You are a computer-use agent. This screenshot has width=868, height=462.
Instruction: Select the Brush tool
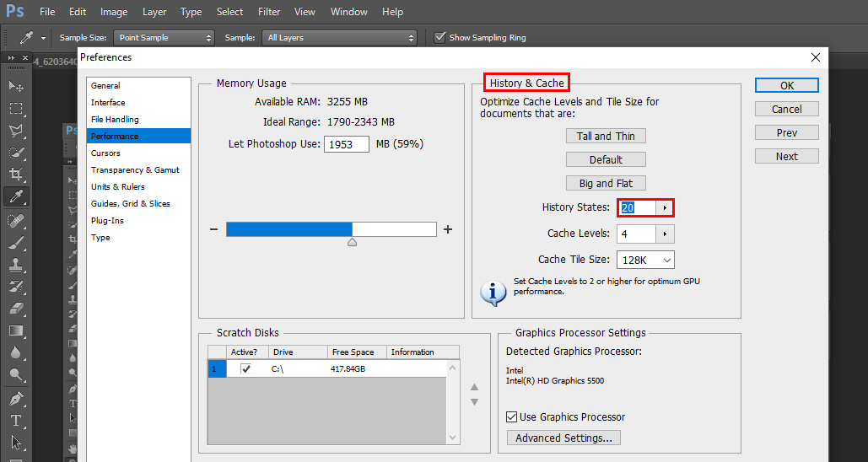(16, 243)
